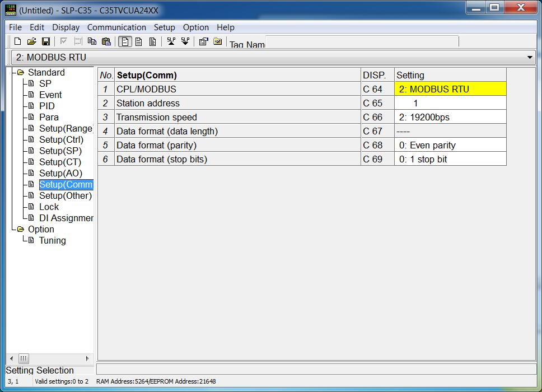The image size is (542, 392).
Task: Select the highlighted Setup(Comm) tree item
Action: pos(66,185)
